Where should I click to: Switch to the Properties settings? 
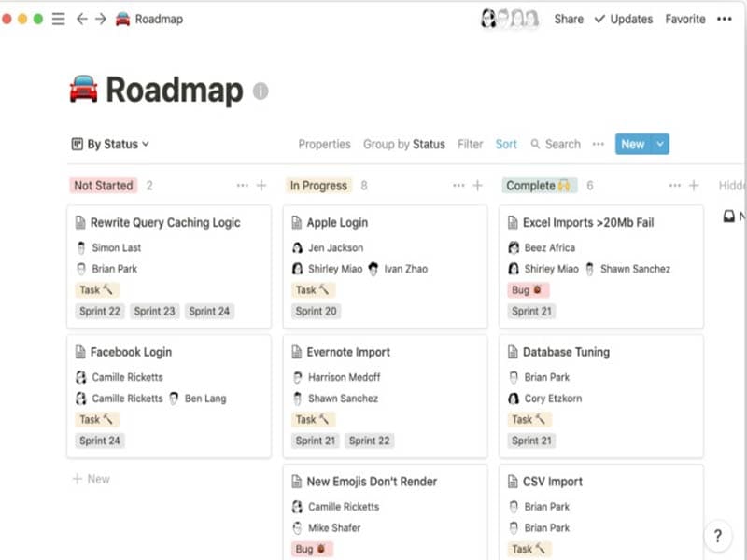324,145
